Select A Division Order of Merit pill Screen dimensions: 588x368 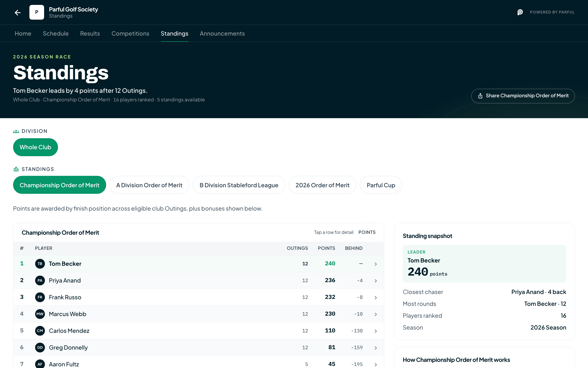tap(149, 185)
